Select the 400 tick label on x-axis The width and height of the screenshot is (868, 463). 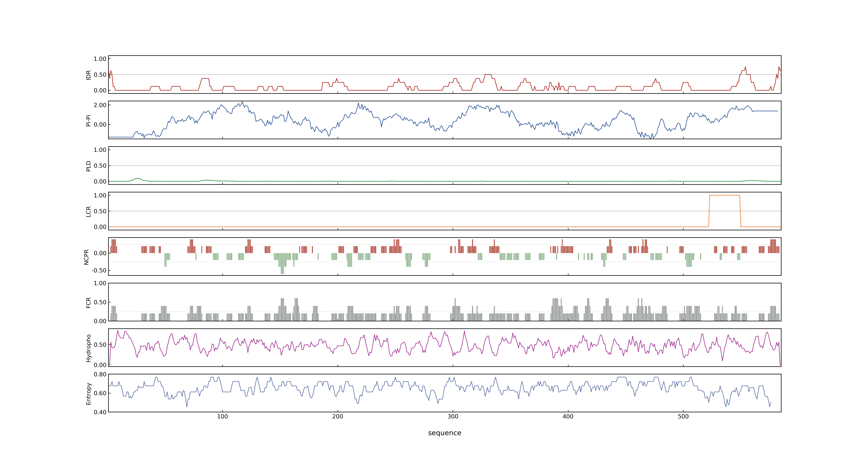click(x=568, y=416)
